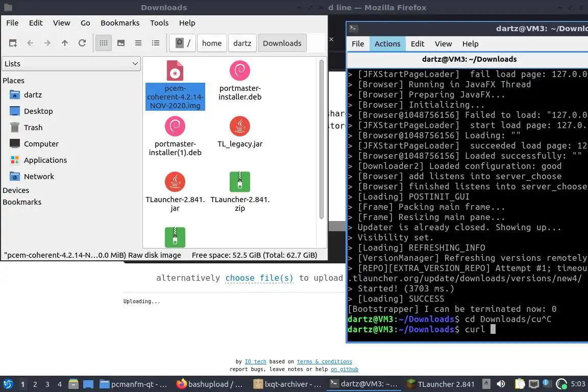The image size is (588, 392).
Task: Open File menu in file manager
Action: [12, 23]
